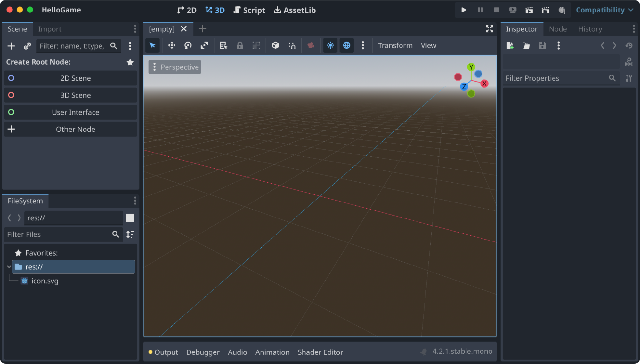640x364 pixels.
Task: Expand the res:// folder in FileSystem
Action: tap(8, 266)
